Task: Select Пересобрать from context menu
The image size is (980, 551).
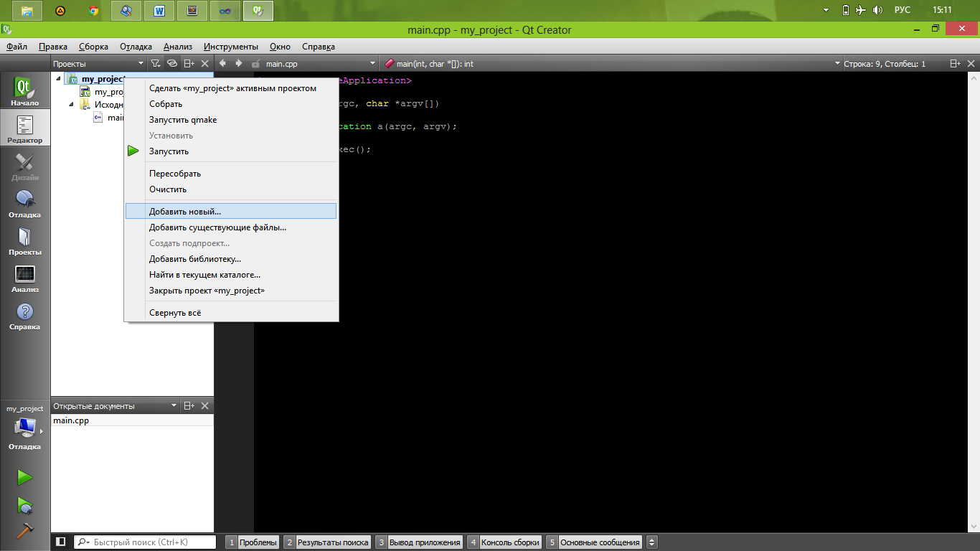Action: 230,174
